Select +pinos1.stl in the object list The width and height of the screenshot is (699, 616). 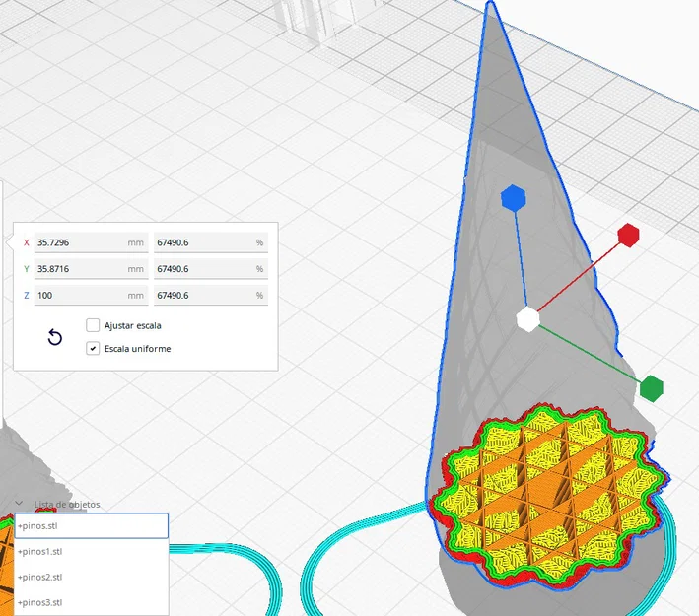pos(92,551)
